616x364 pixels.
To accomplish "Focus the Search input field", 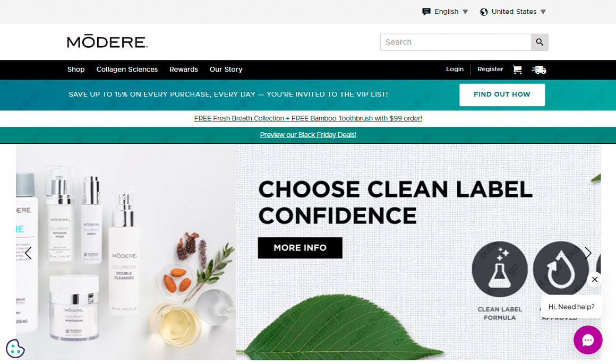I will (x=456, y=42).
